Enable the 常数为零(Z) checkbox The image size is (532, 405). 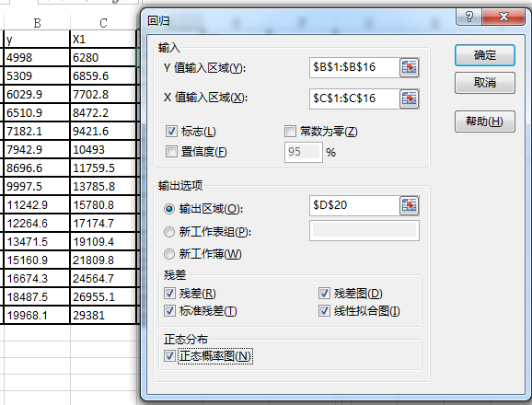[x=290, y=131]
